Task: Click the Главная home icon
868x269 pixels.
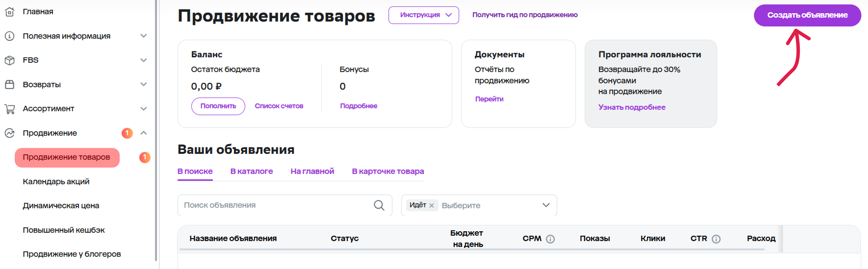Action: tap(9, 12)
